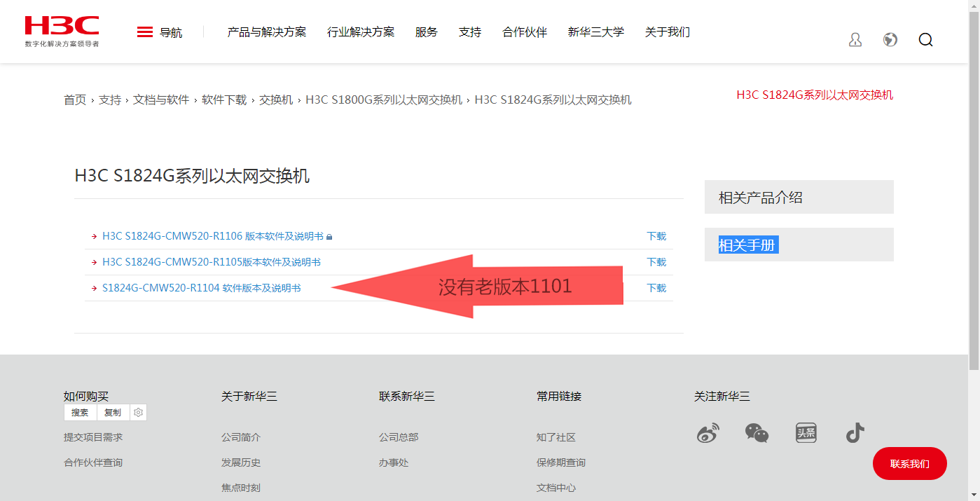Open 服务 menu

click(427, 32)
